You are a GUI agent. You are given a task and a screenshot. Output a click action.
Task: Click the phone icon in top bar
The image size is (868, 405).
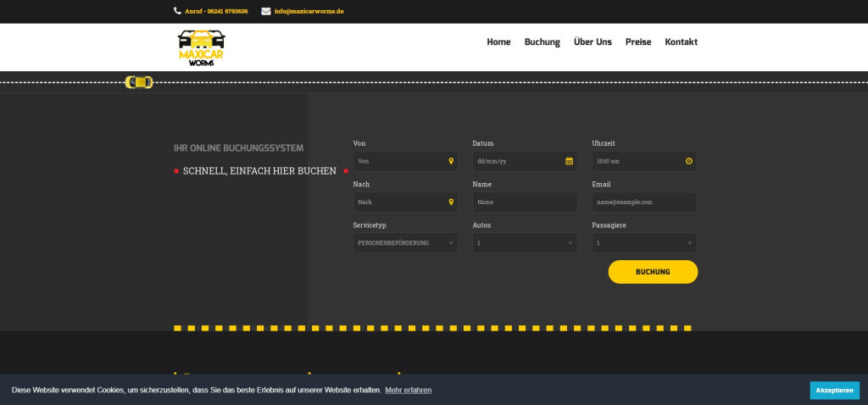[x=177, y=11]
